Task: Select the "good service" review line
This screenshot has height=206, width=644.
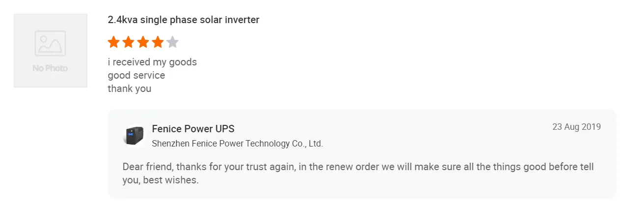Action: [x=136, y=76]
